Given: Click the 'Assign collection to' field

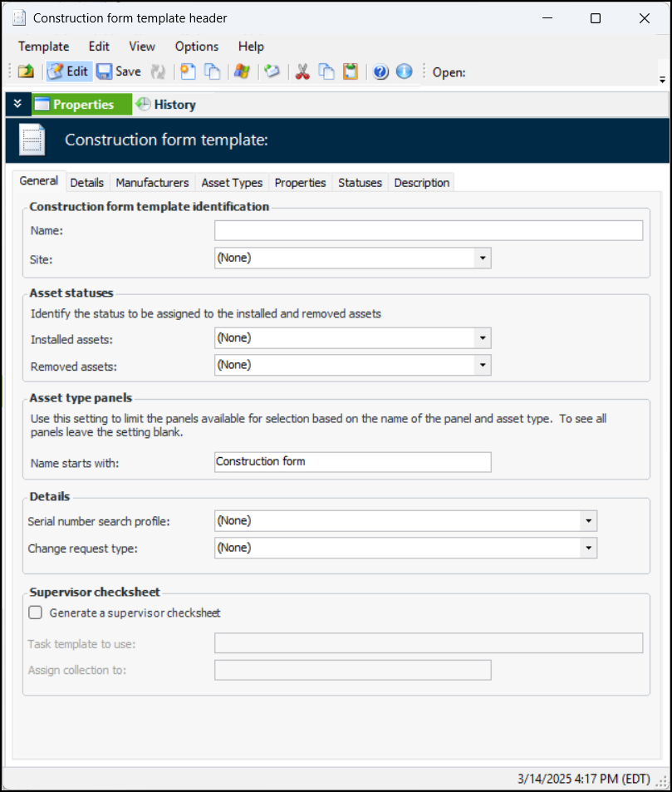Looking at the screenshot, I should pyautogui.click(x=352, y=671).
